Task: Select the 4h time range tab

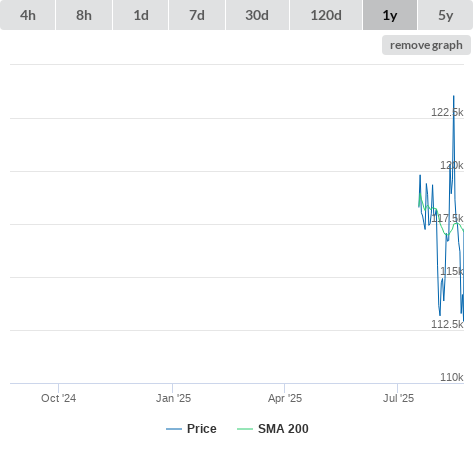Action: [27, 15]
